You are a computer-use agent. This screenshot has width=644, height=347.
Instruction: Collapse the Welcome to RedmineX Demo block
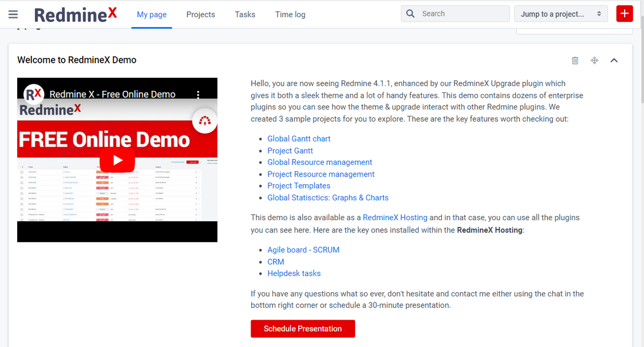(x=614, y=60)
